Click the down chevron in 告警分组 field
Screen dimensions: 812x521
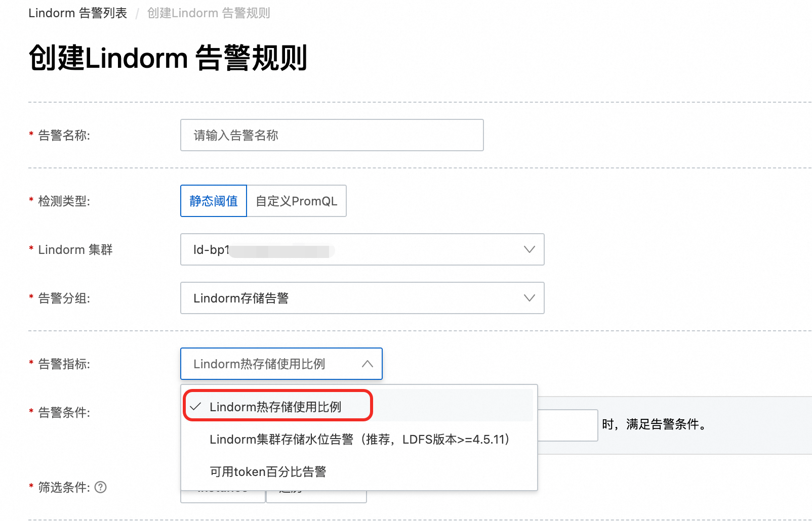coord(529,298)
